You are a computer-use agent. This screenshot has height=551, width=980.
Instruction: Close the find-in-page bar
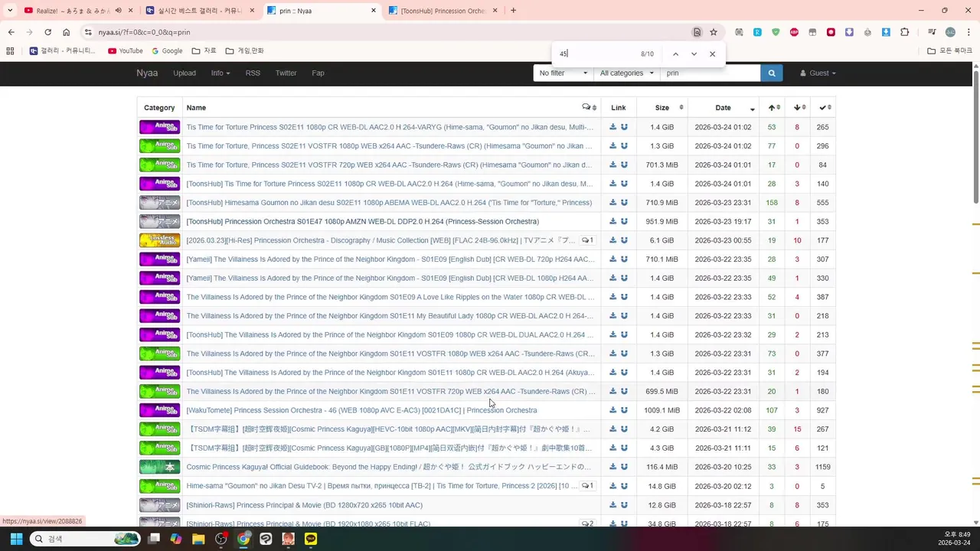(712, 54)
